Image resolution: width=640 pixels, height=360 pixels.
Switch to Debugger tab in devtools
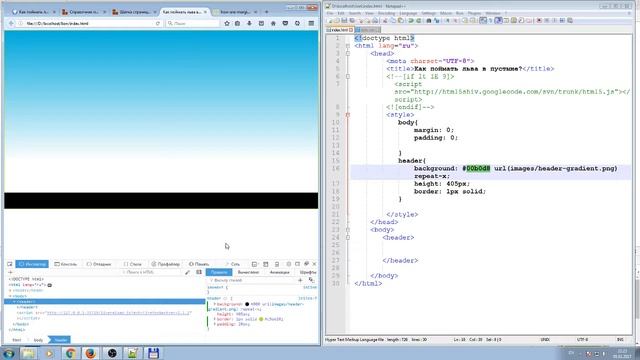[x=99, y=264]
